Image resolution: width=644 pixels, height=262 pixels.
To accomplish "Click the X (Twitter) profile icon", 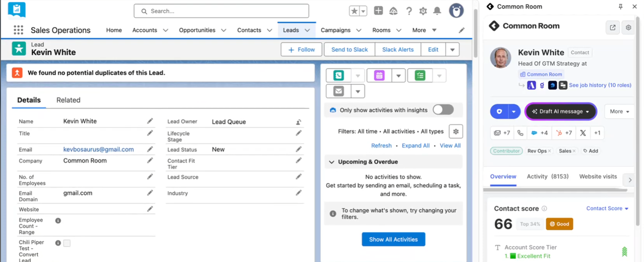I will 583,133.
